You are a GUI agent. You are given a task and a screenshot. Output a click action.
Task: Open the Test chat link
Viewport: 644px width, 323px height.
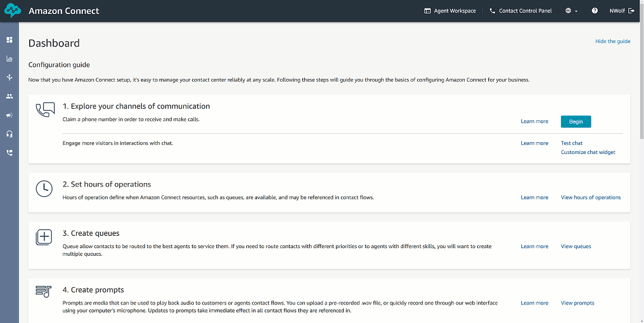point(572,143)
